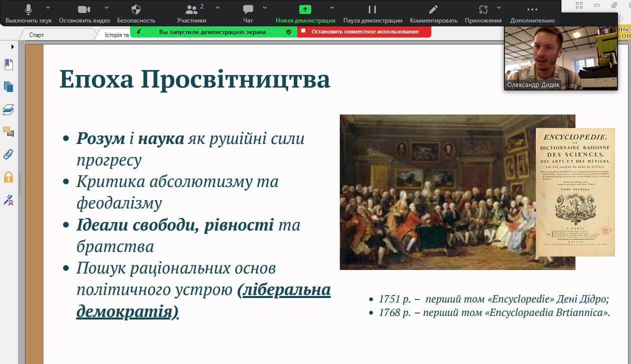
Task: Open share options arrow beside Новая демонстрация
Action: click(x=332, y=7)
